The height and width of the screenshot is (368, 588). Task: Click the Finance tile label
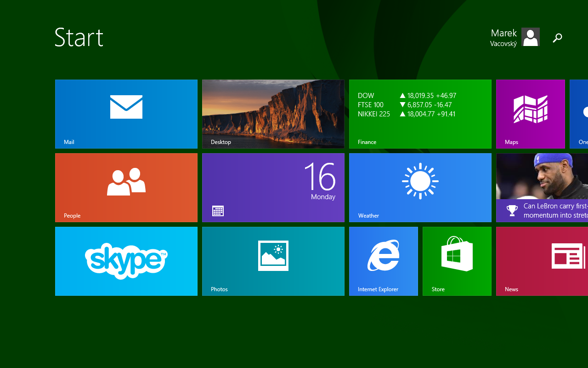[x=367, y=142]
